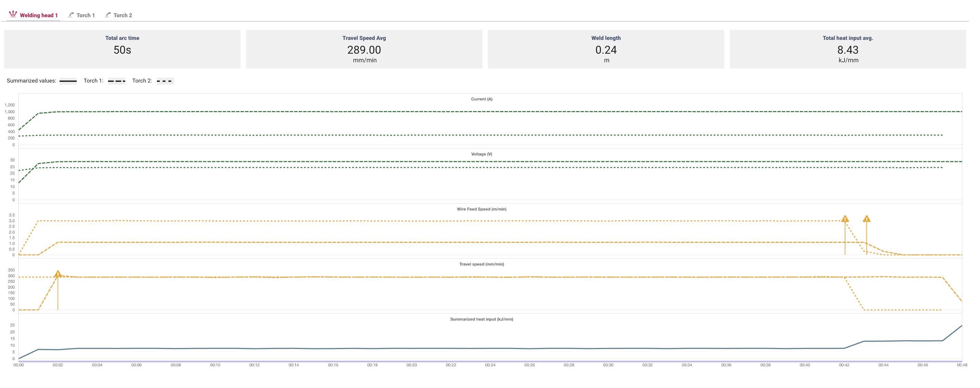
Task: Click the 00:48 label on the time axis
Action: point(962,365)
